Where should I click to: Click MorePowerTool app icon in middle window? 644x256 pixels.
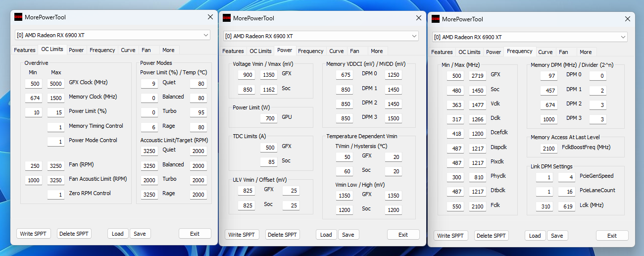227,18
